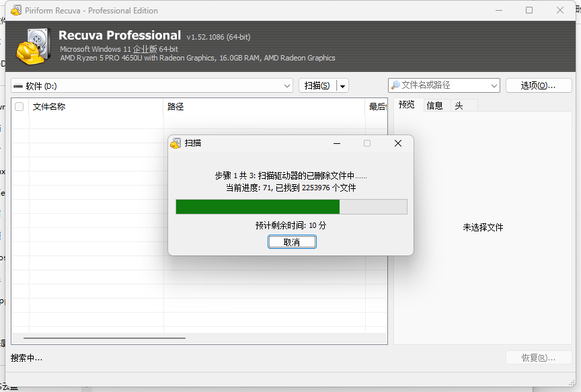Cancel the scan with 取消 button
Screen dimensions: 581x392
coord(292,242)
